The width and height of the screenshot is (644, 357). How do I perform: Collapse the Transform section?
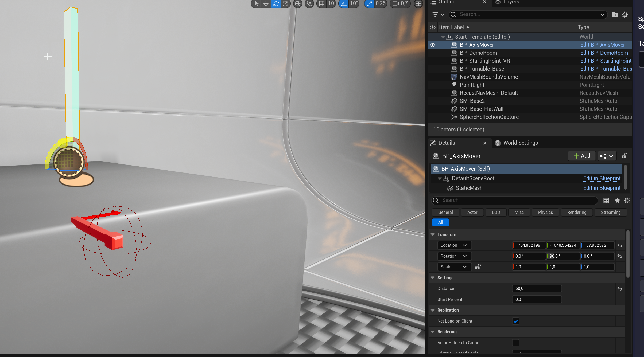coord(433,234)
